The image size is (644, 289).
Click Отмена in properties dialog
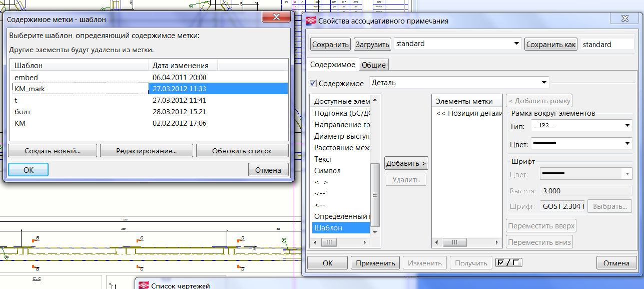tap(616, 263)
